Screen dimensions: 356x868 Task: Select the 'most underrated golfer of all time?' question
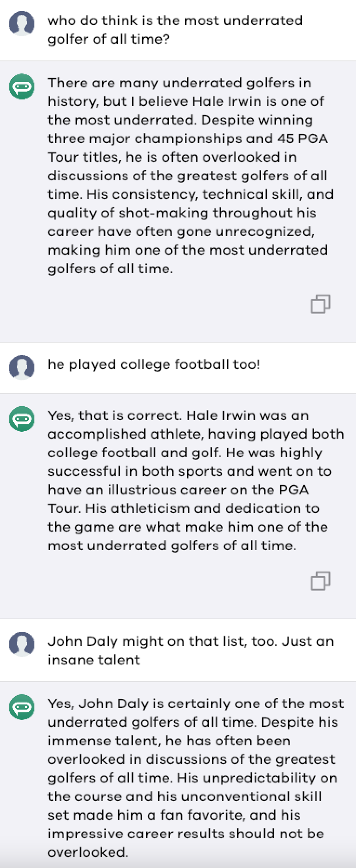tap(175, 30)
